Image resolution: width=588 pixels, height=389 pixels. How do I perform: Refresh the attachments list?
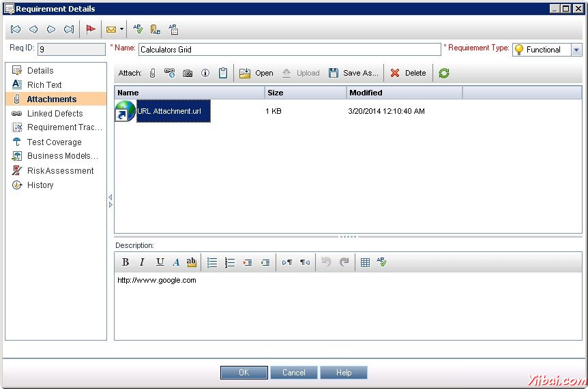(x=444, y=73)
